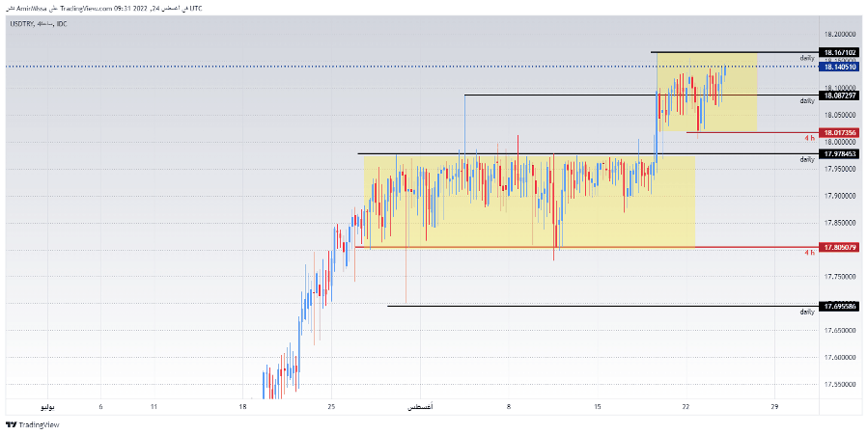Select the 18.087297 price level label
This screenshot has height=435, width=868.
[x=840, y=95]
